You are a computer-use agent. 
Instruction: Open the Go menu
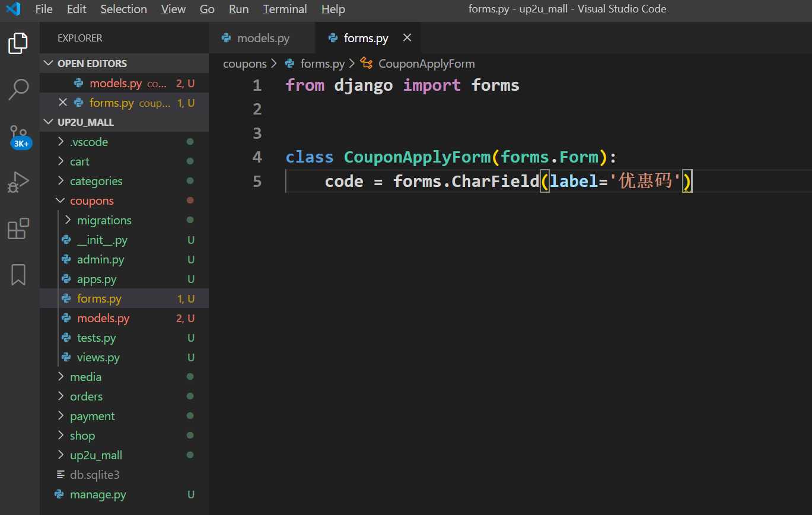[x=207, y=9]
